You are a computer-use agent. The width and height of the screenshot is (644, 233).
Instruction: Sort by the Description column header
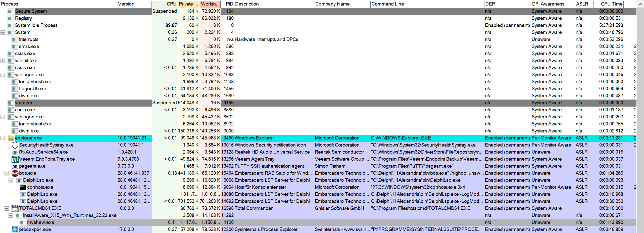[274, 4]
